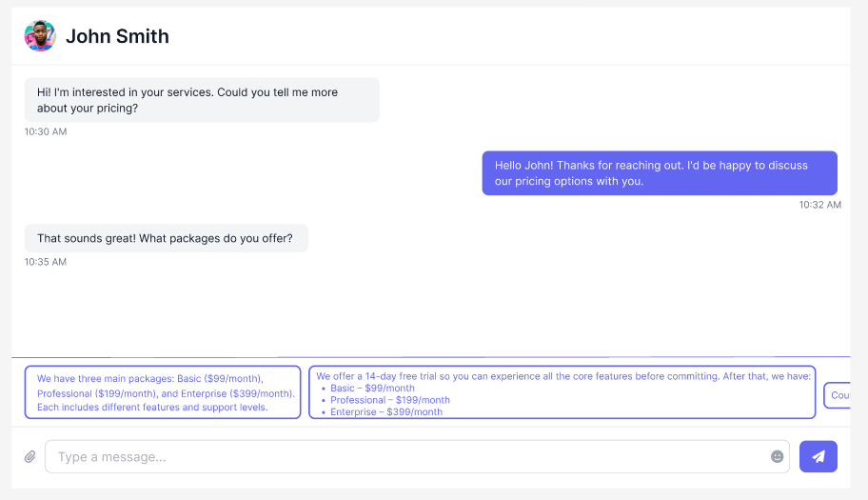The width and height of the screenshot is (868, 500).
Task: Click the "Hello John! Thanks for reaching out" reply
Action: 659,172
